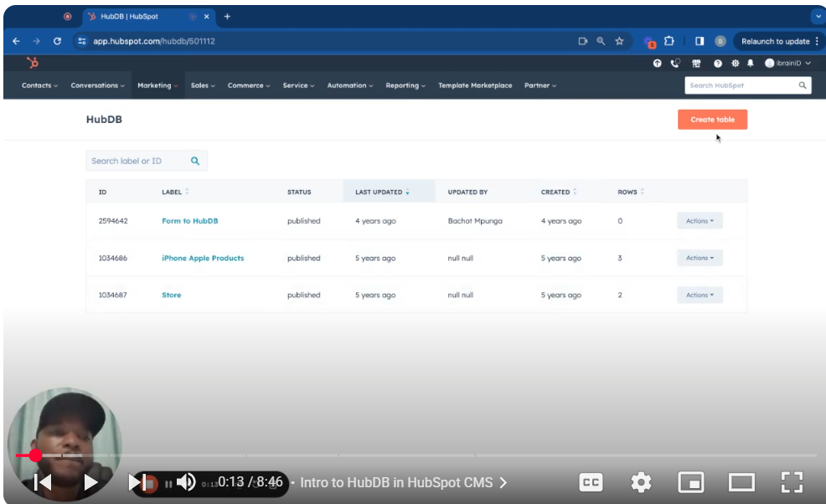Click the HubSpot sprocket logo

pos(33,63)
